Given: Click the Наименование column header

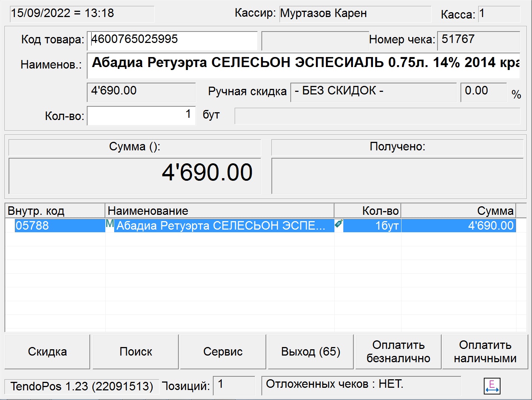Looking at the screenshot, I should click(x=220, y=211).
